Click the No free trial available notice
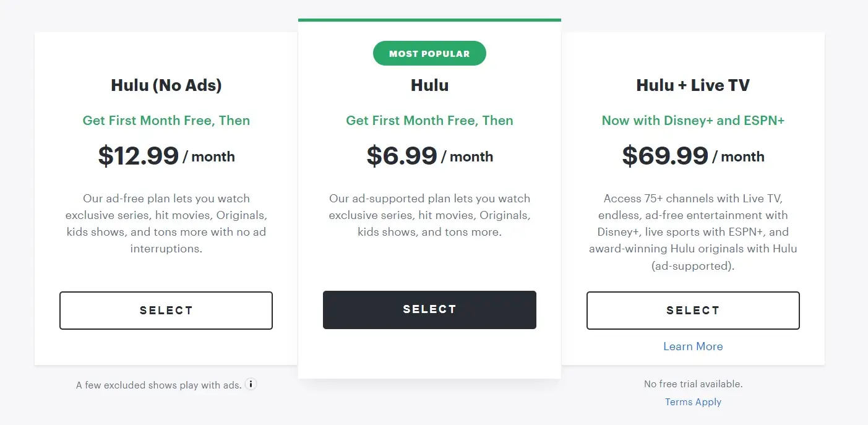Screen dimensions: 868x425 (x=693, y=384)
